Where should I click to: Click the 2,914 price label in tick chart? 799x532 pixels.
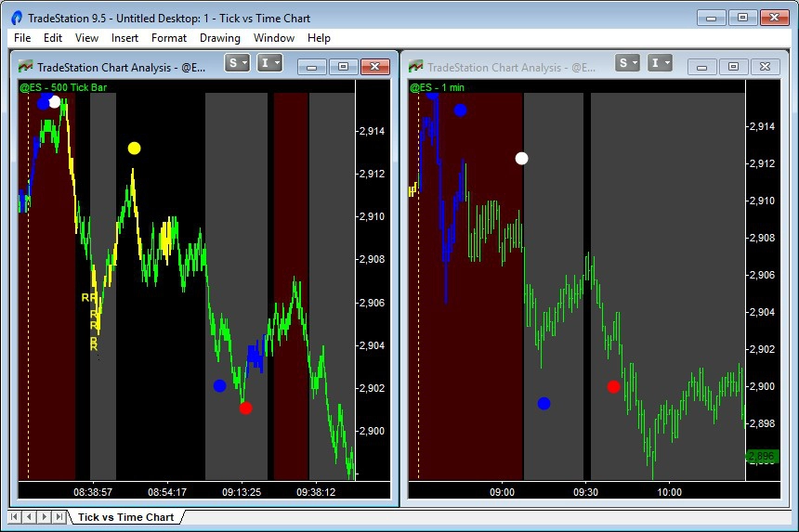tap(372, 131)
